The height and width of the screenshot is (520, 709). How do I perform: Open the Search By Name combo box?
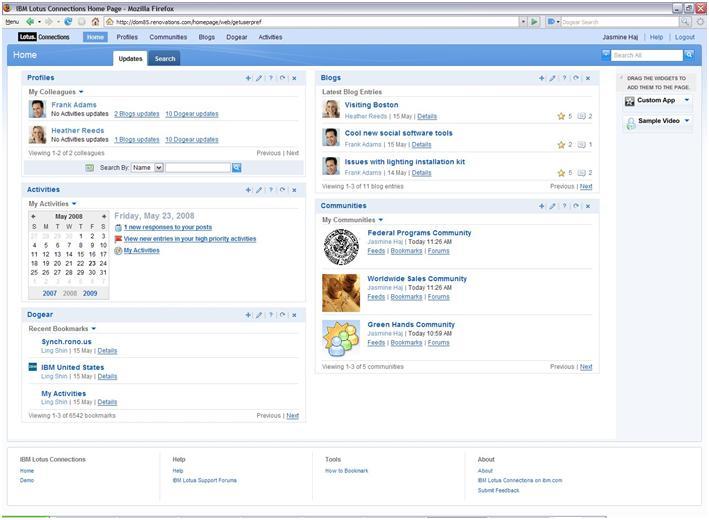[x=147, y=168]
